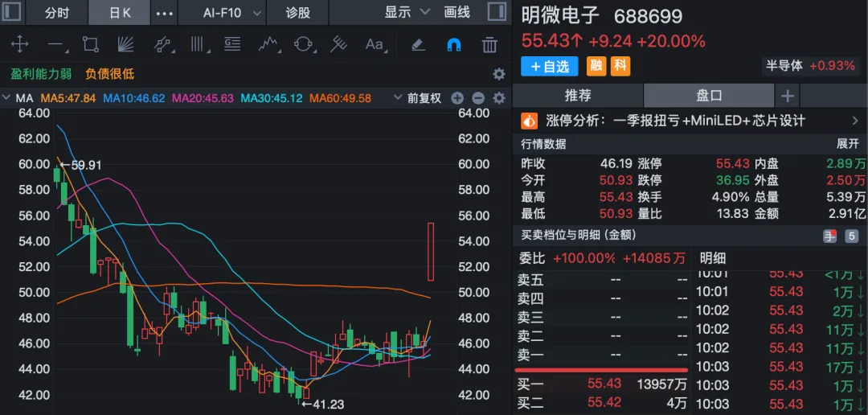
Task: Switch to the 推荐 tab
Action: point(578,95)
